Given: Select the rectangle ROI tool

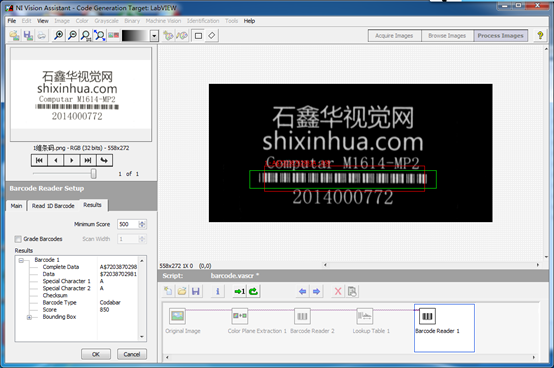Looking at the screenshot, I should (x=198, y=36).
